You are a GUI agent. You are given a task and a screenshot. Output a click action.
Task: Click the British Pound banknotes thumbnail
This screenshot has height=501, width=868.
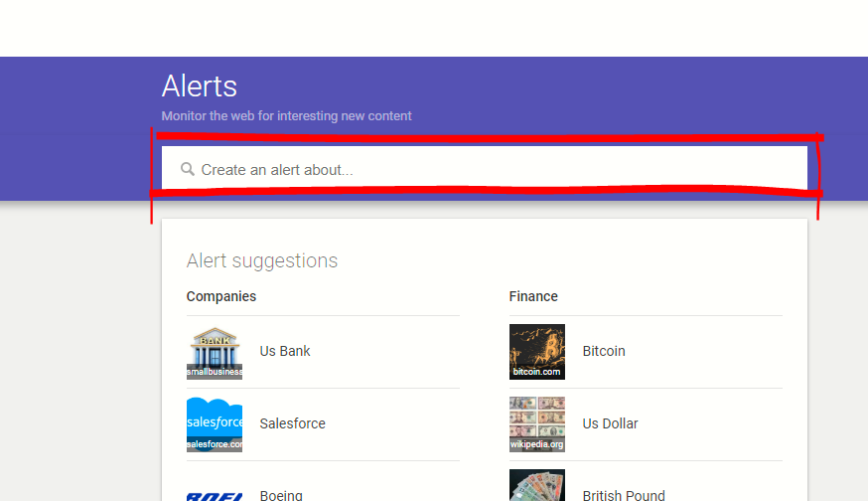coord(537,487)
